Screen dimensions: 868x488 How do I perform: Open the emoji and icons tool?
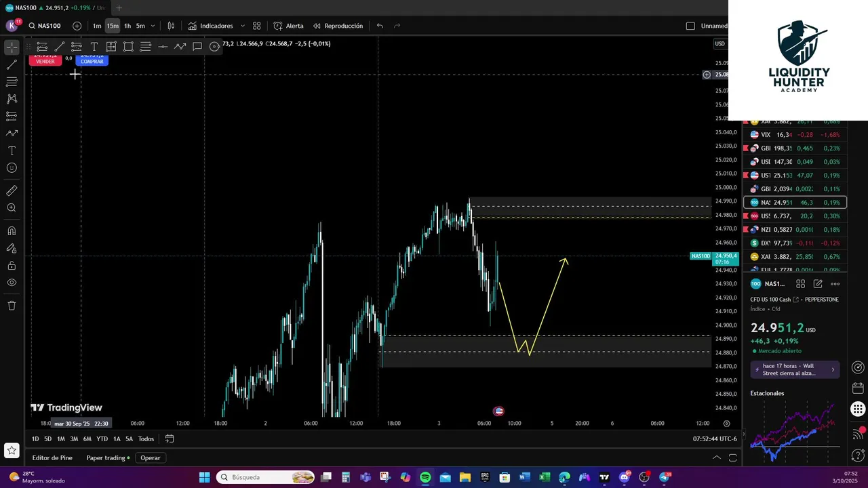(12, 168)
